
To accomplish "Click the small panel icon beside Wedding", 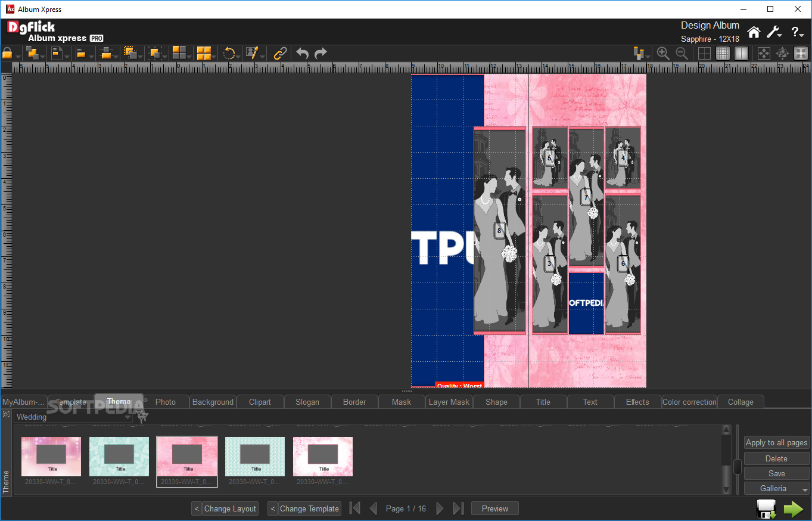I will [x=6, y=414].
